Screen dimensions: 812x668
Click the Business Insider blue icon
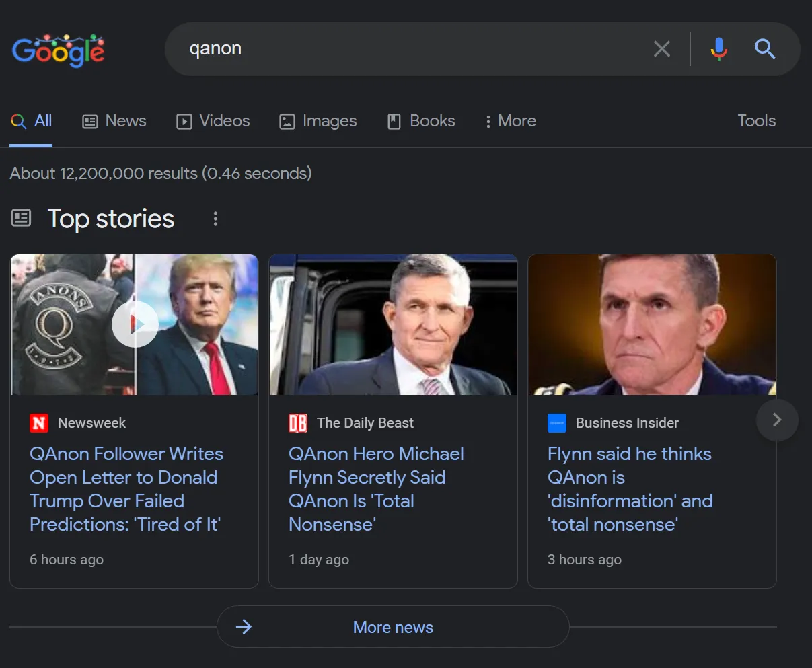pyautogui.click(x=557, y=423)
